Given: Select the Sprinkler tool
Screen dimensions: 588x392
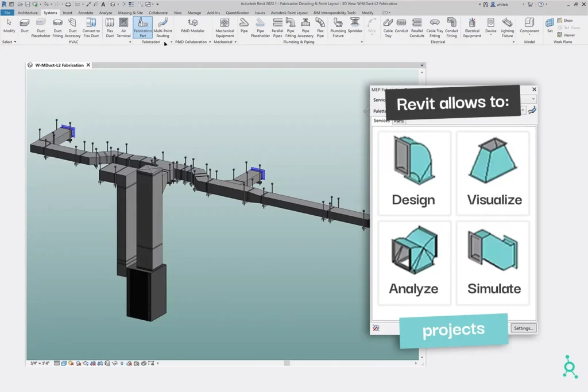Looking at the screenshot, I should pos(355,26).
